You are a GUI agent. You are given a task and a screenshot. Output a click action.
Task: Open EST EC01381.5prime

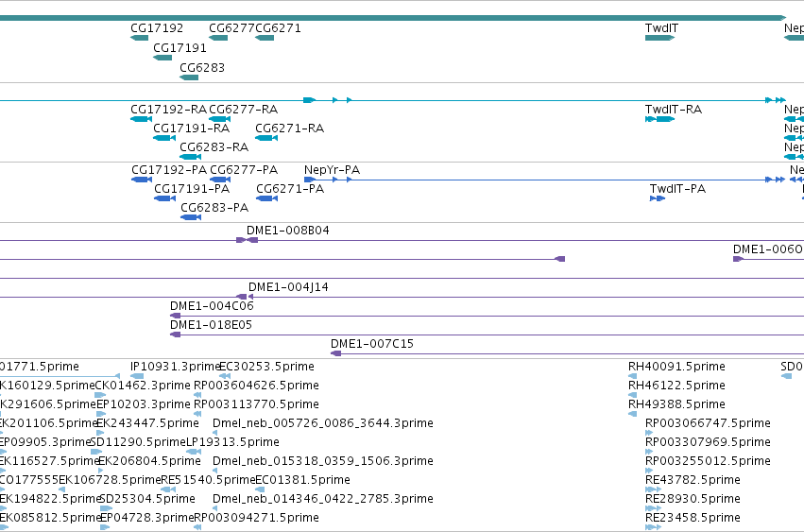point(302,481)
